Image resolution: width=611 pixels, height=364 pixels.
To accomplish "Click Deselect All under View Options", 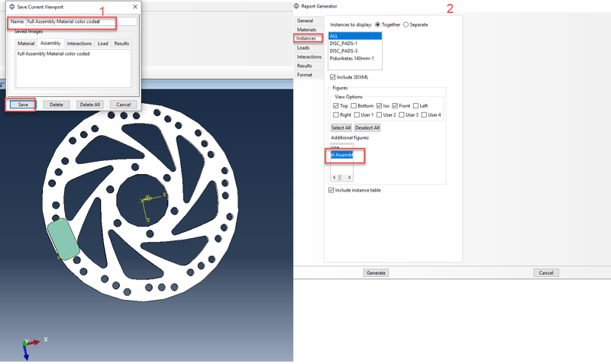I will coord(367,127).
